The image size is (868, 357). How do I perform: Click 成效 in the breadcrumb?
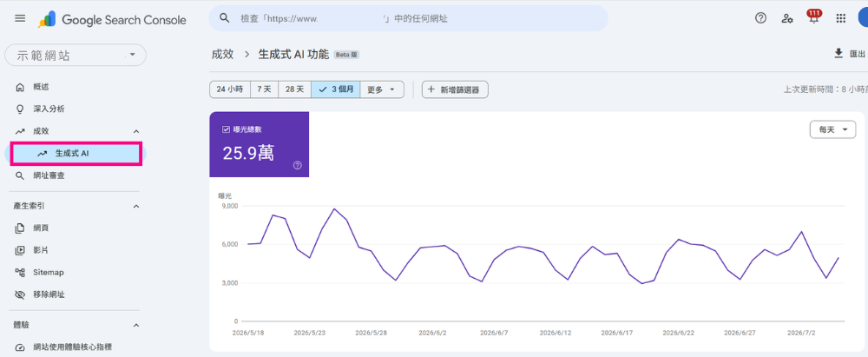tap(222, 55)
